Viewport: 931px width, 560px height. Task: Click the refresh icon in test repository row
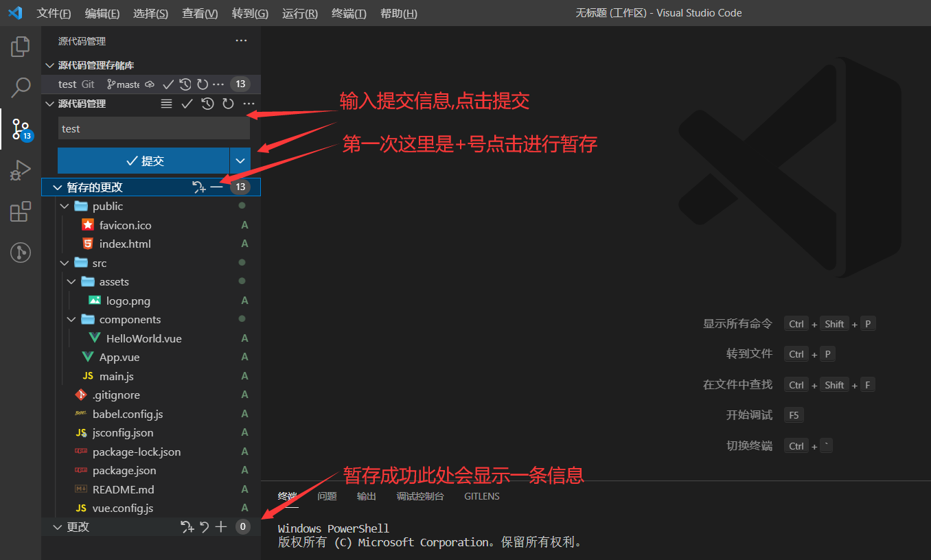203,84
